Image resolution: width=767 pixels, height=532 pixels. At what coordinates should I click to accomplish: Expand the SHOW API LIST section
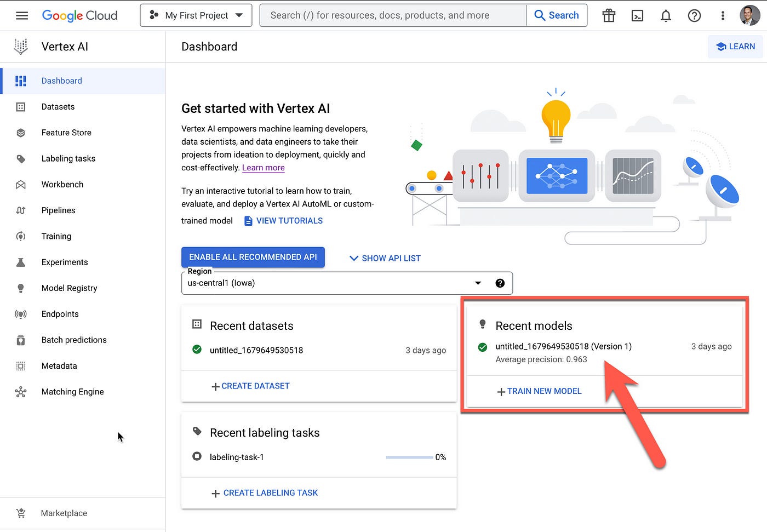pyautogui.click(x=384, y=258)
